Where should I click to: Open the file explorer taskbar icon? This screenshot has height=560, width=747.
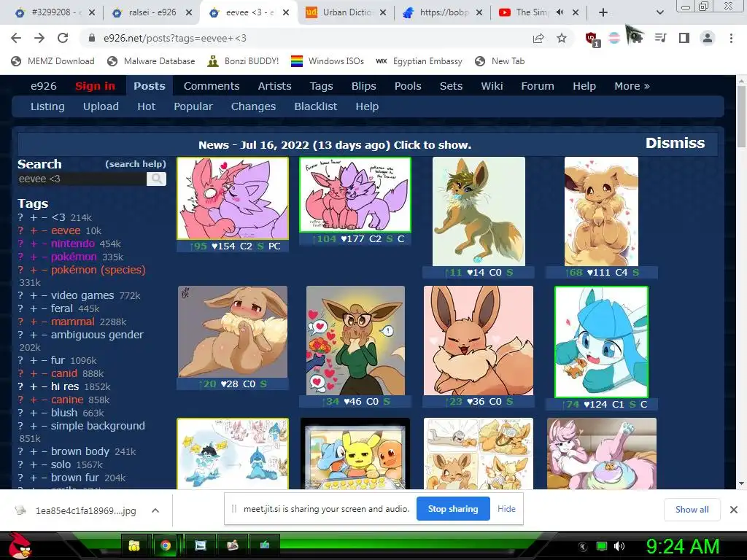pyautogui.click(x=134, y=545)
